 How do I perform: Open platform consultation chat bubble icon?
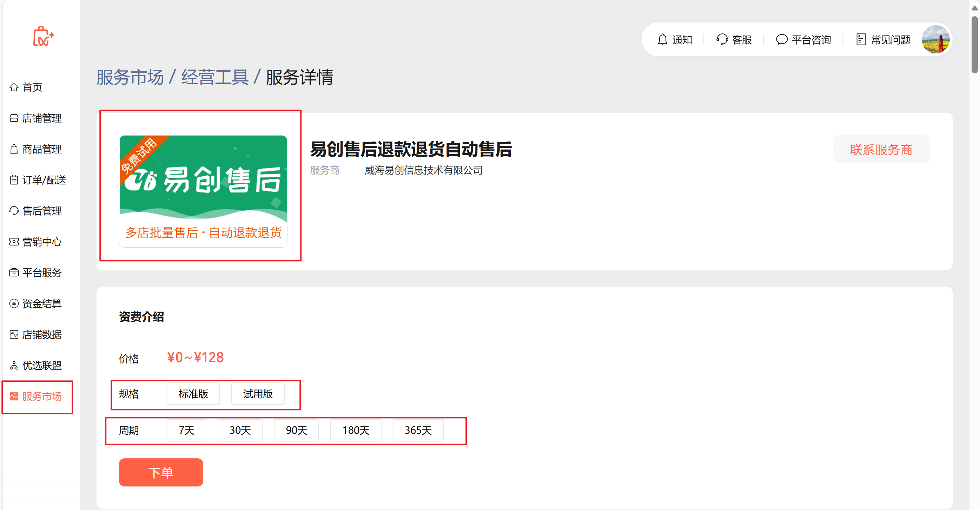tap(781, 40)
